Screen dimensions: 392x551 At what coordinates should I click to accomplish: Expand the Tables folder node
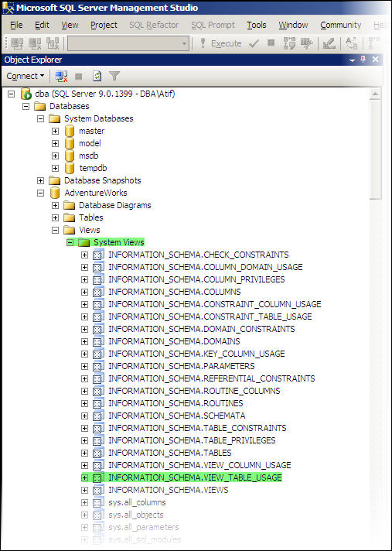pos(55,217)
